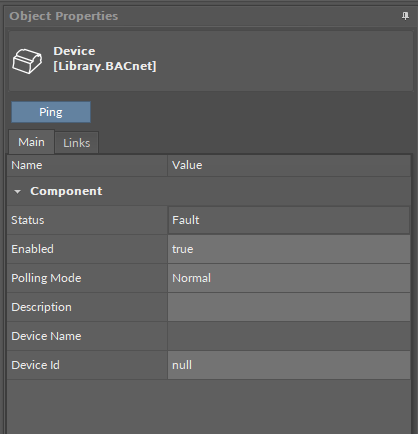Click the Object Properties panel title
This screenshot has width=418, height=434.
pyautogui.click(x=64, y=16)
